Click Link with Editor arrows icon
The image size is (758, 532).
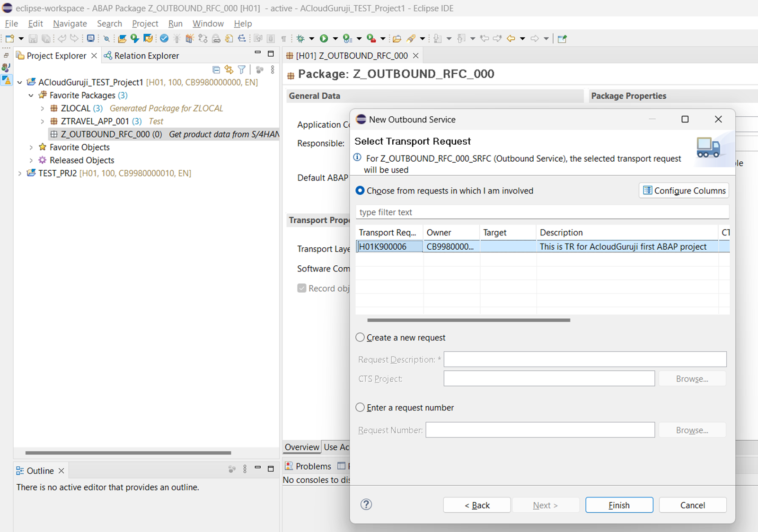[229, 70]
